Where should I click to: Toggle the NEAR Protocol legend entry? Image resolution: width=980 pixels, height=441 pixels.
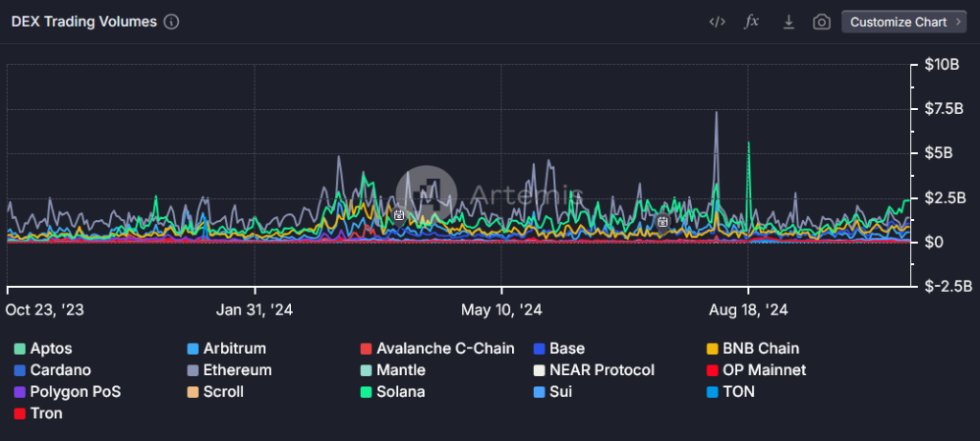coord(593,370)
